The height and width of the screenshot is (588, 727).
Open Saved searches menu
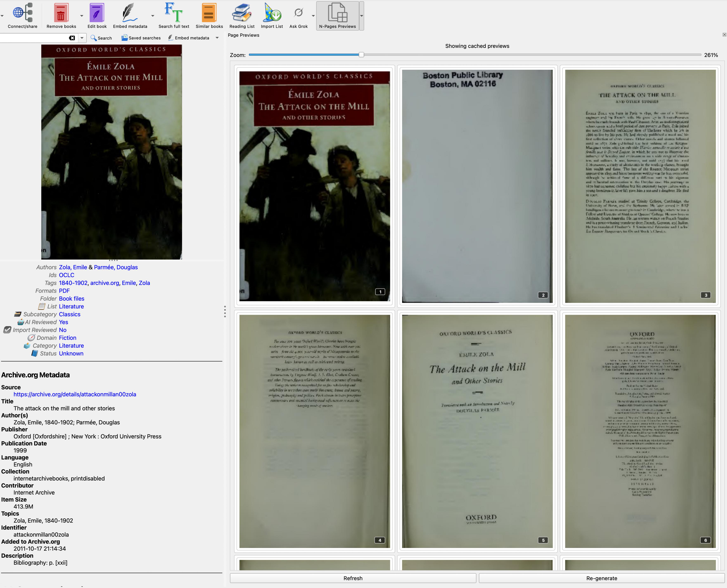(x=141, y=38)
